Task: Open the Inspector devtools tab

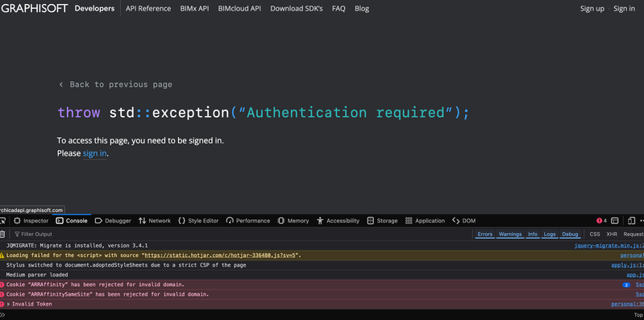Action: 31,221
